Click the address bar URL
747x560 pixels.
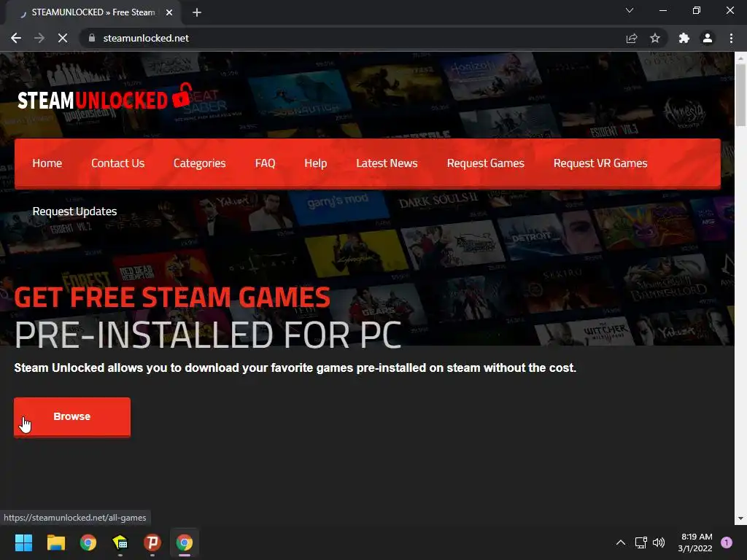point(146,38)
